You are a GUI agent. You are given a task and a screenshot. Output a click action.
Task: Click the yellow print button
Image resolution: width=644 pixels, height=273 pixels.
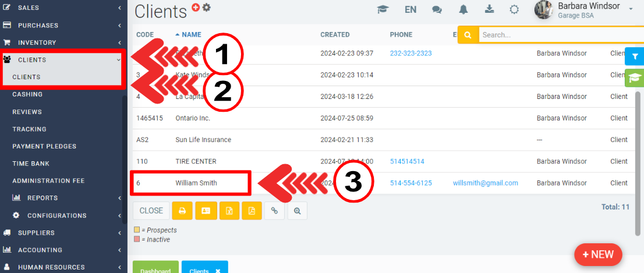[182, 211]
